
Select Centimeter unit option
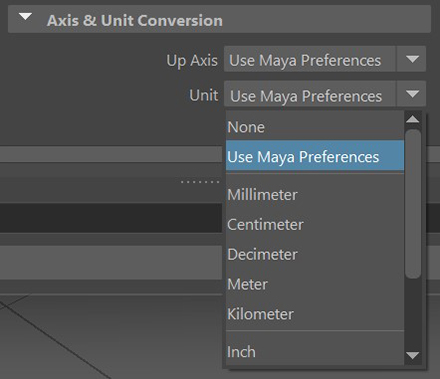pos(315,224)
